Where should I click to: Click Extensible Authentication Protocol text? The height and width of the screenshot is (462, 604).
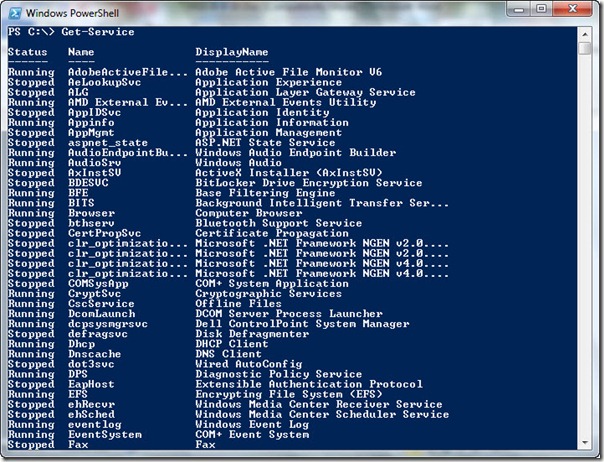pos(309,384)
